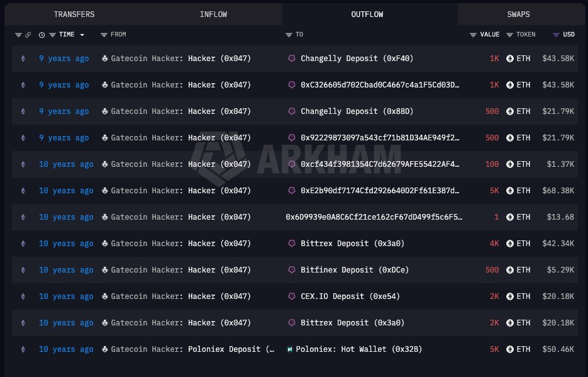The width and height of the screenshot is (588, 377).
Task: Click the clock icon beside the TIME column
Action: 42,35
